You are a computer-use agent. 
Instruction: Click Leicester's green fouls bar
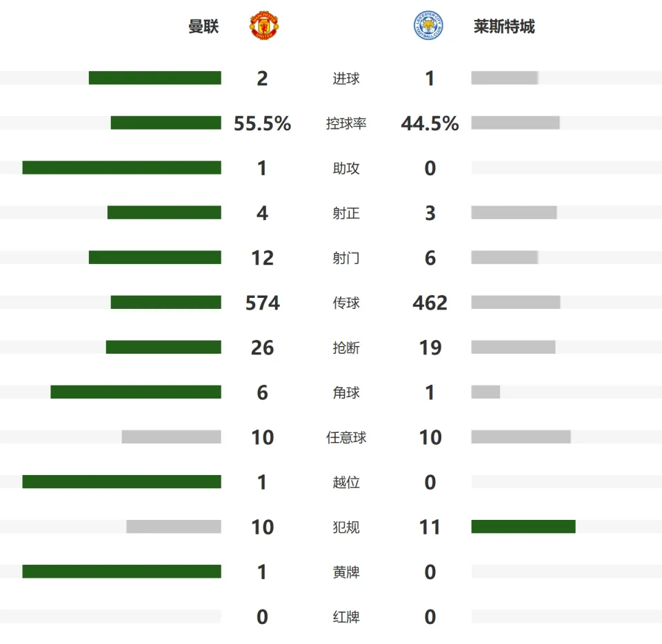point(523,527)
